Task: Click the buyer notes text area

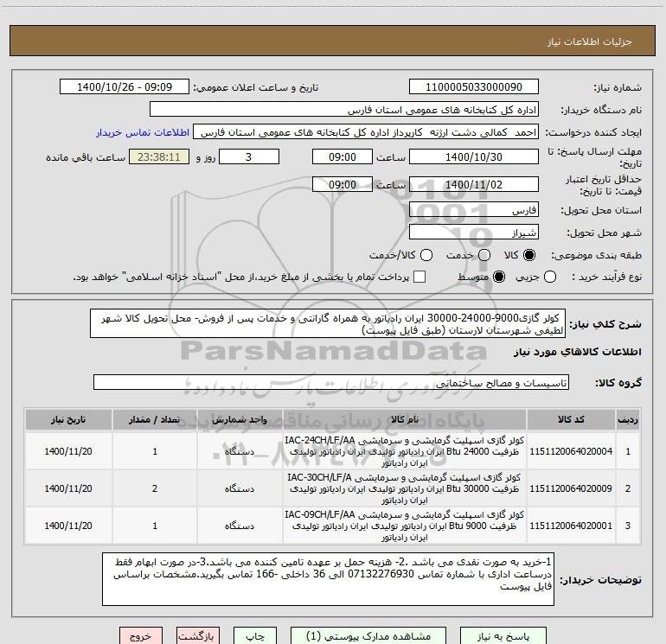Action: tap(328, 579)
